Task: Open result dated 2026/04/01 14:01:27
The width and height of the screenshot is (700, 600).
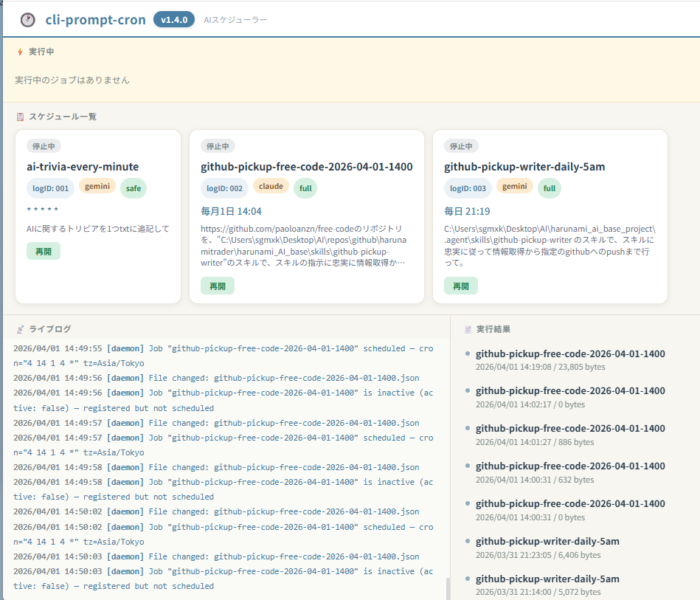Action: pos(570,435)
